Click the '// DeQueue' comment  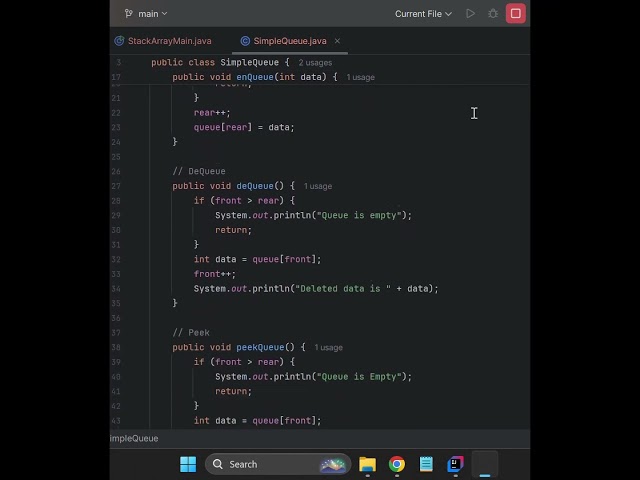click(x=199, y=171)
